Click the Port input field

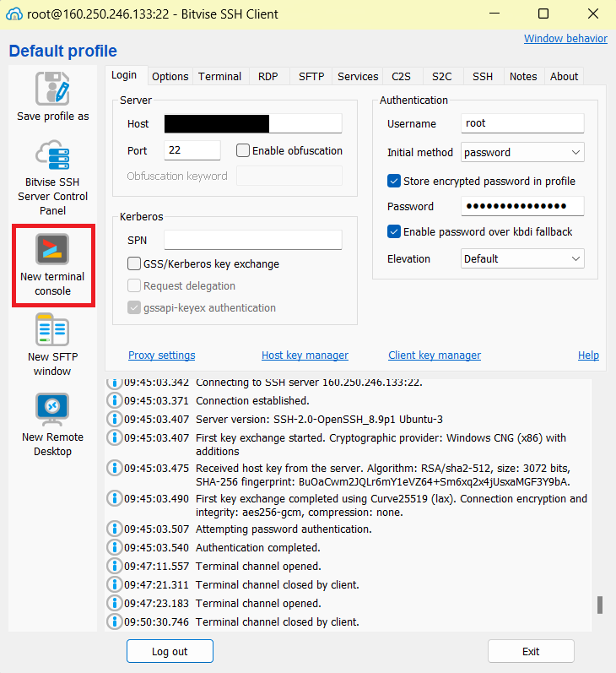pos(192,150)
